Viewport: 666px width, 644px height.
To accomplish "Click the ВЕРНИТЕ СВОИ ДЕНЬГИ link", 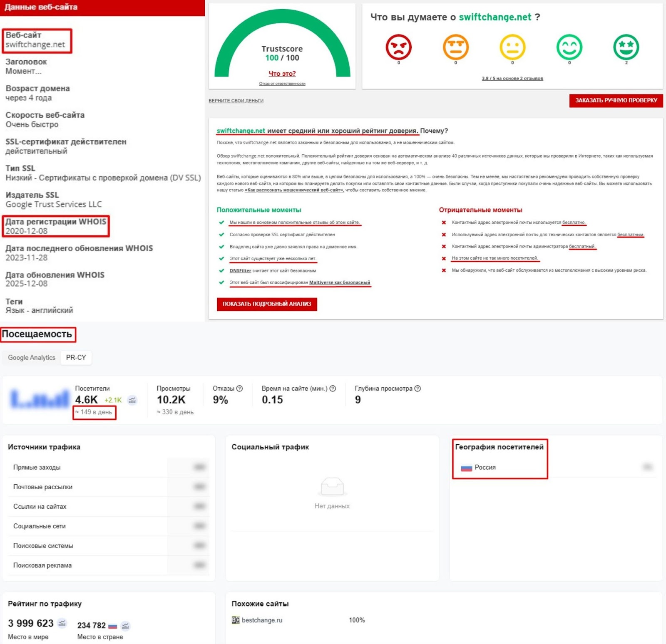I will click(x=236, y=101).
